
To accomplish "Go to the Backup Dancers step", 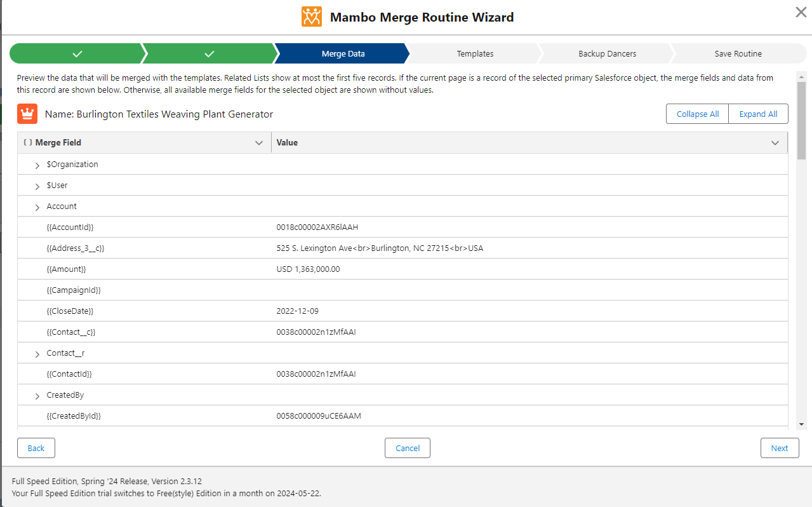I will click(607, 53).
